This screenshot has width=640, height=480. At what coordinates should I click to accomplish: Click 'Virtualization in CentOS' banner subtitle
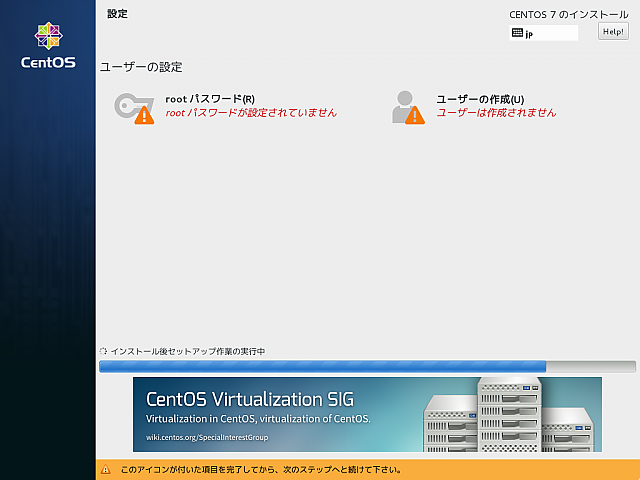pyautogui.click(x=258, y=419)
